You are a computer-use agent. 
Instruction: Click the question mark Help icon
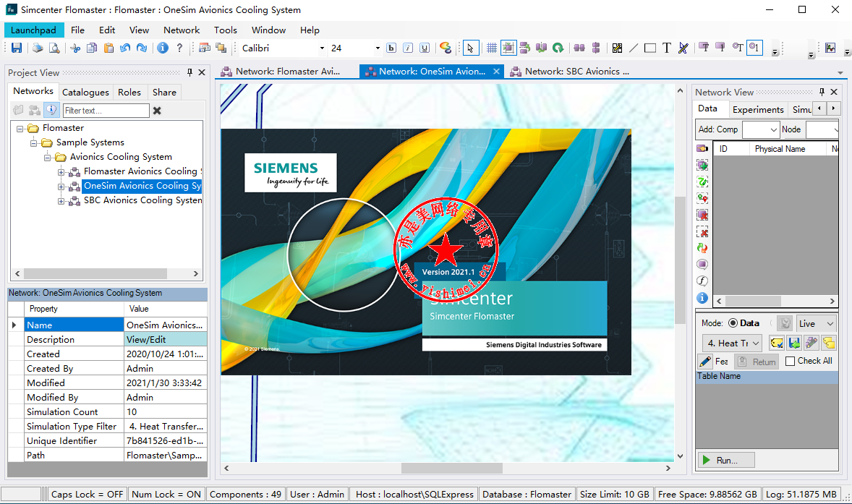pos(179,48)
